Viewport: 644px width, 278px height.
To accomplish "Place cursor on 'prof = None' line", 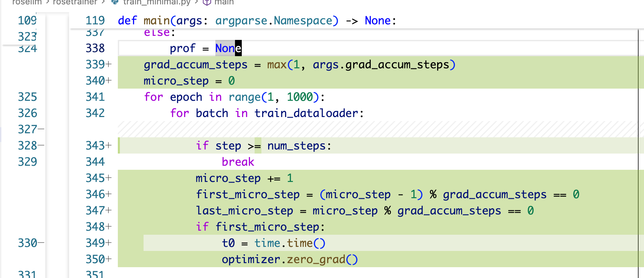I will tap(206, 48).
